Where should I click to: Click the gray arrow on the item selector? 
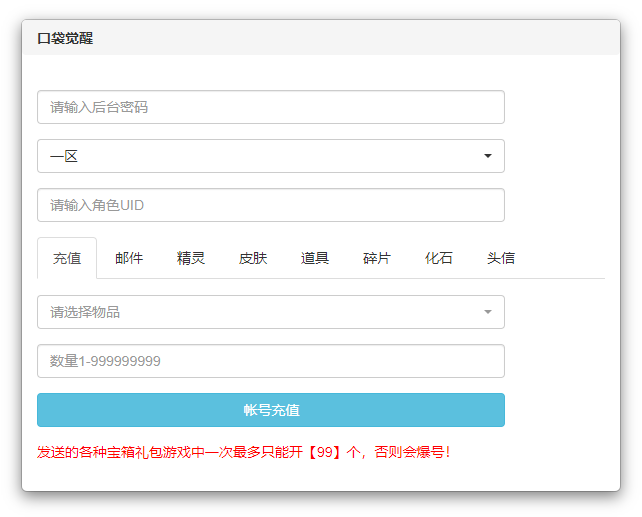click(487, 312)
